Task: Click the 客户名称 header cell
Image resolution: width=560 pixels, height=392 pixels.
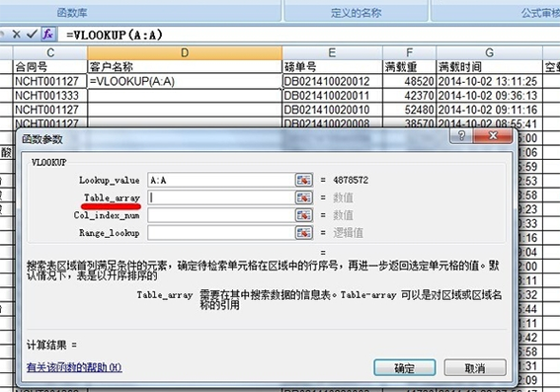Action: [x=185, y=67]
